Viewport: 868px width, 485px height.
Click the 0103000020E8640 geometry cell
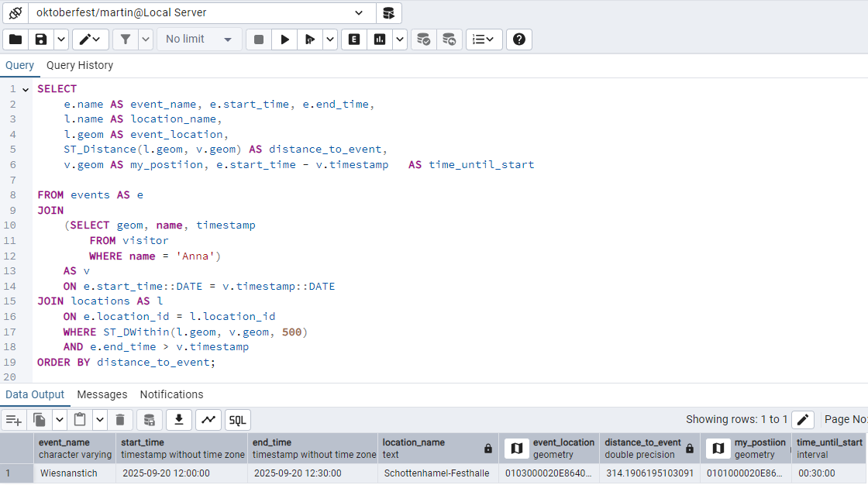coord(549,473)
